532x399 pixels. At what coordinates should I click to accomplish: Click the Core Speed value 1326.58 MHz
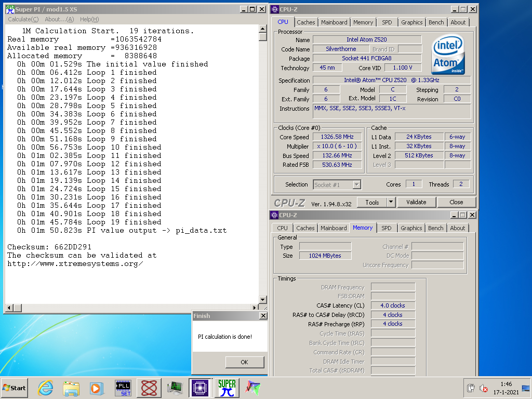click(337, 137)
